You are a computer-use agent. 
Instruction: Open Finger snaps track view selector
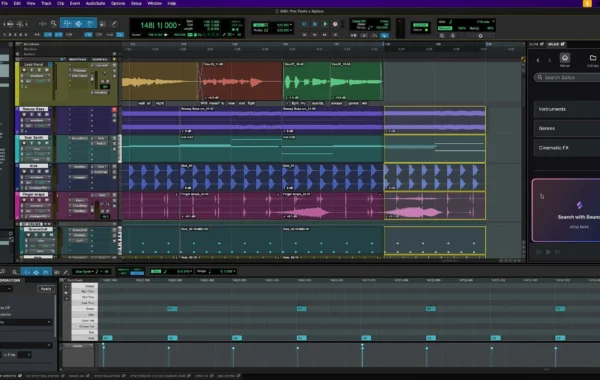(37, 206)
